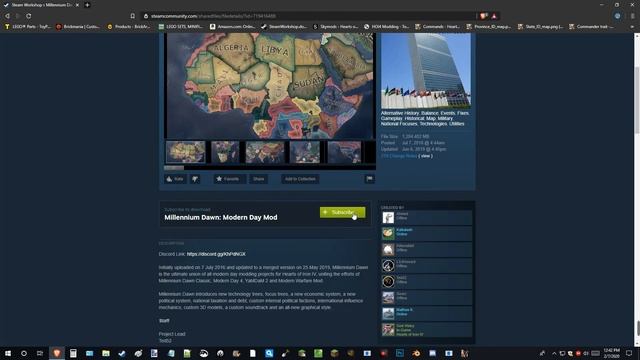Open the fourth creator's round emblem avatar
Viewport: 640px width, 360px height.
pos(388,265)
